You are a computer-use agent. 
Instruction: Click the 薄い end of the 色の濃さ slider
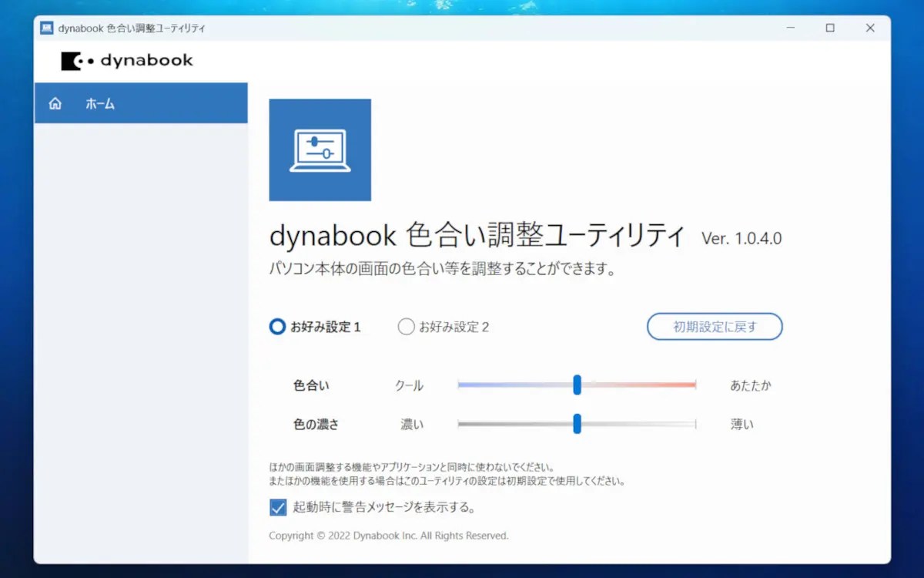tap(691, 424)
